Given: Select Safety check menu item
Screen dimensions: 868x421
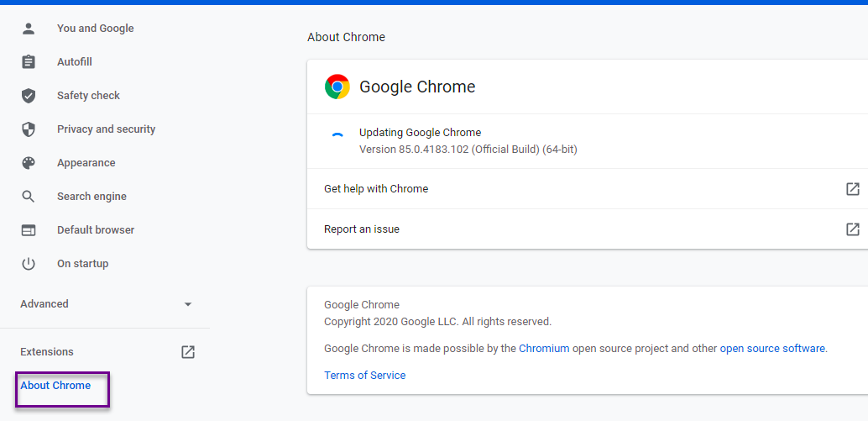Looking at the screenshot, I should (x=88, y=96).
